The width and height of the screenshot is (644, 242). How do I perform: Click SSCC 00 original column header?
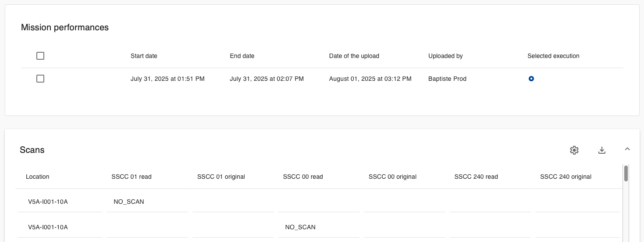click(x=392, y=177)
